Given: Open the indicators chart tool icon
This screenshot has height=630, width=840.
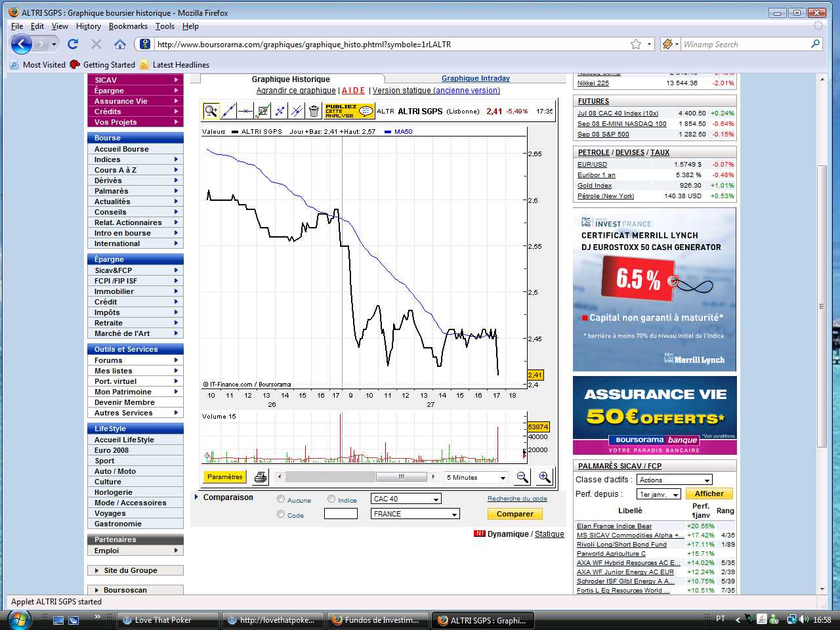Looking at the screenshot, I should pyautogui.click(x=262, y=111).
